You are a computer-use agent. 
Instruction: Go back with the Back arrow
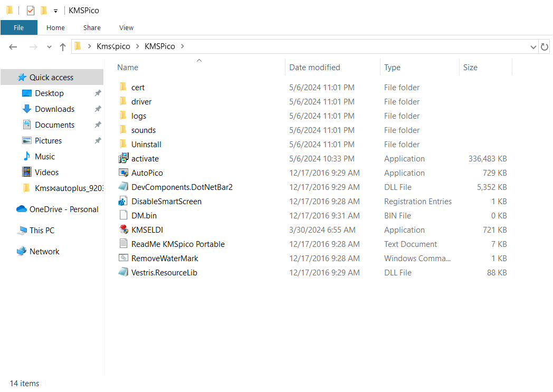tap(13, 47)
